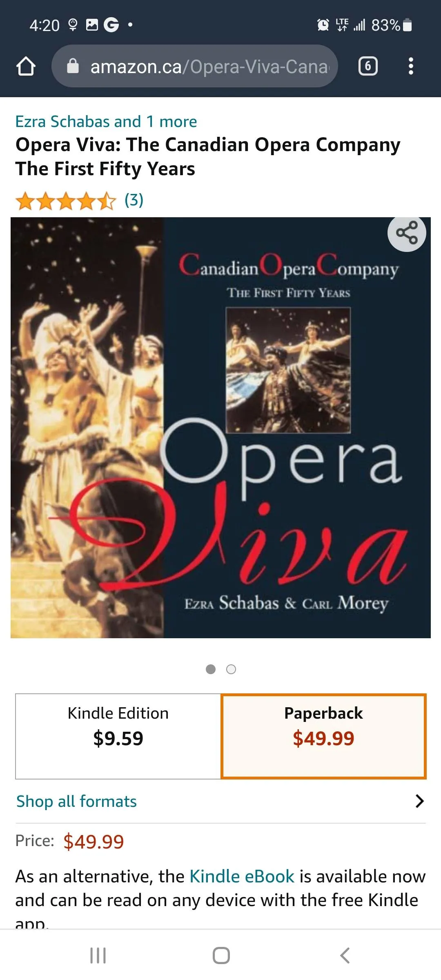Open the Kindle eBook link
This screenshot has height=980, width=441.
coord(242,876)
